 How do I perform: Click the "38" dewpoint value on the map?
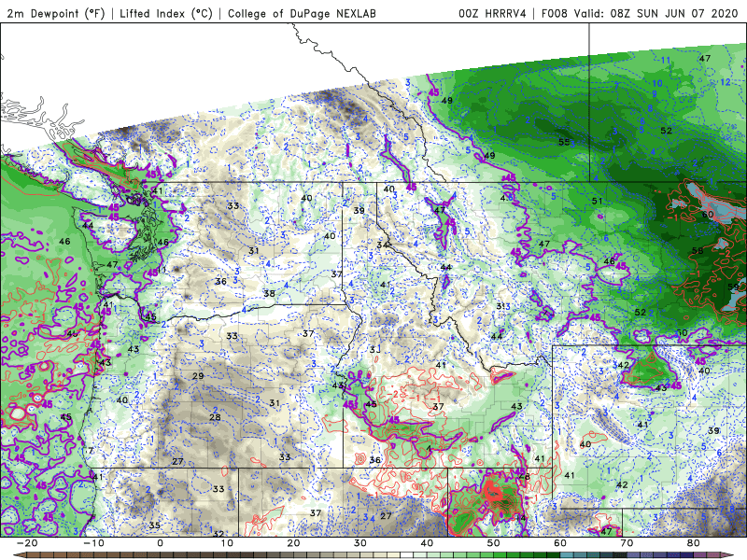[269, 293]
